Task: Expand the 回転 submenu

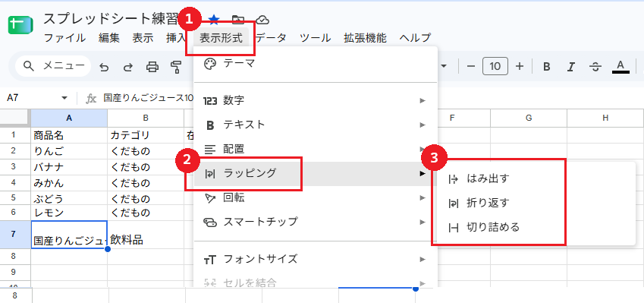Action: coord(315,197)
